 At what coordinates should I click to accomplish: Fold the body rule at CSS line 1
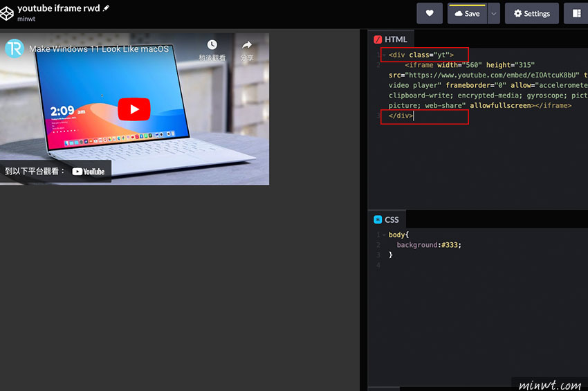pos(384,235)
